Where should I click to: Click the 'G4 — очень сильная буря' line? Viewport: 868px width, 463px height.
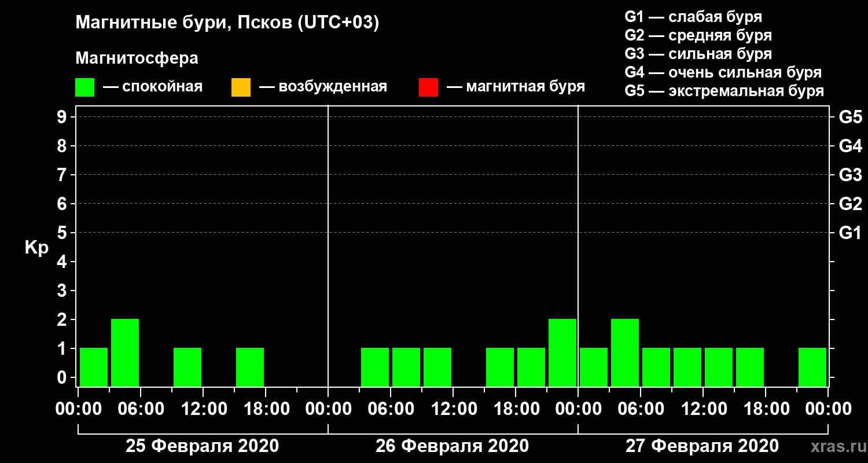(723, 72)
